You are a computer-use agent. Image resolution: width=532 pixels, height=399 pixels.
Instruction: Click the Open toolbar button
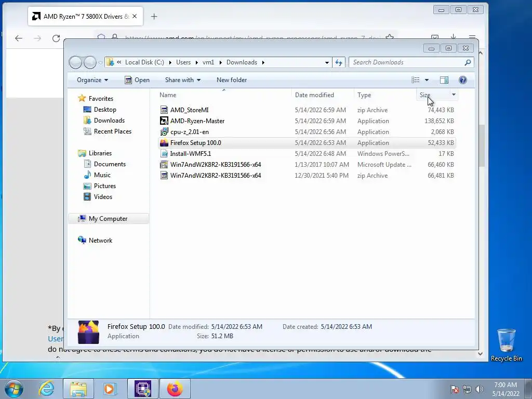(137, 79)
